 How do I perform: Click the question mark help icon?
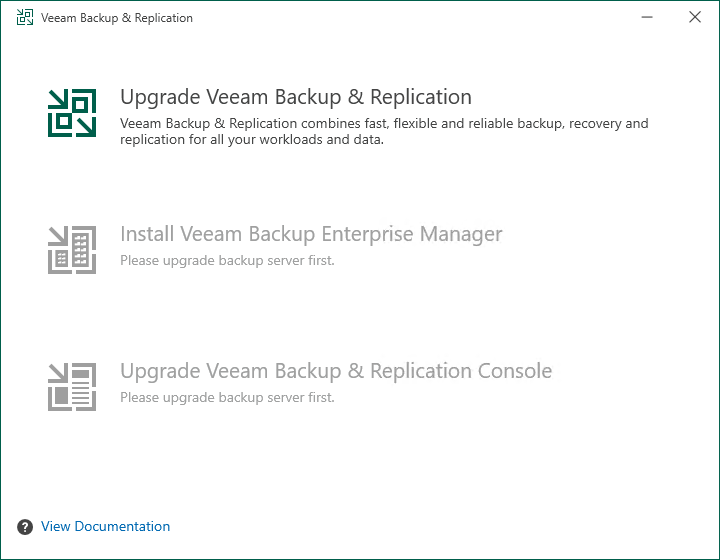pyautogui.click(x=24, y=527)
